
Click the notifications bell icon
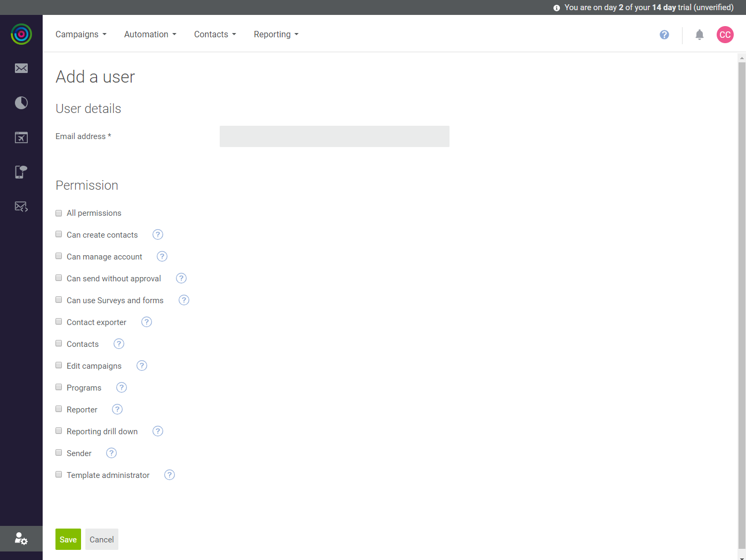700,35
